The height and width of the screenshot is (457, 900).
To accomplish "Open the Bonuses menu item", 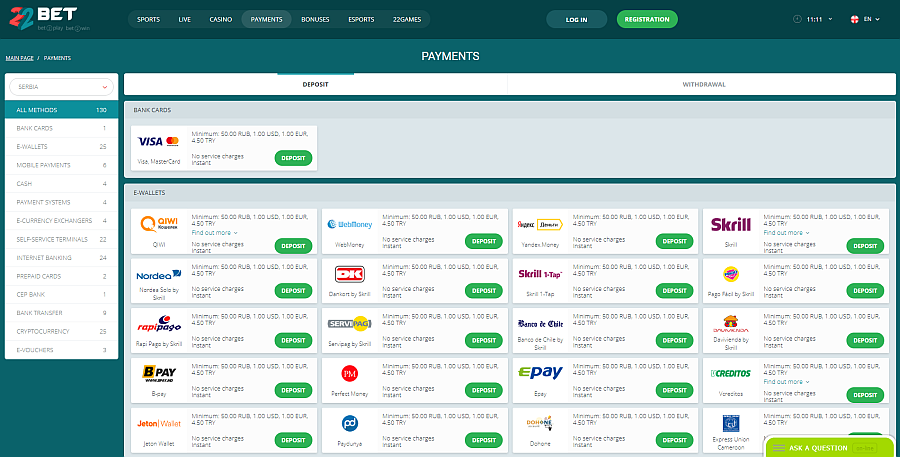I will [315, 19].
